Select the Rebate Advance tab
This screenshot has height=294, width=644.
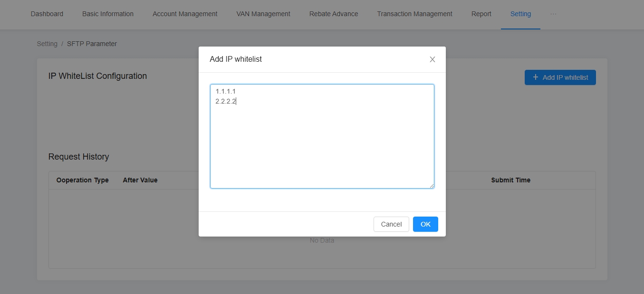click(x=334, y=14)
